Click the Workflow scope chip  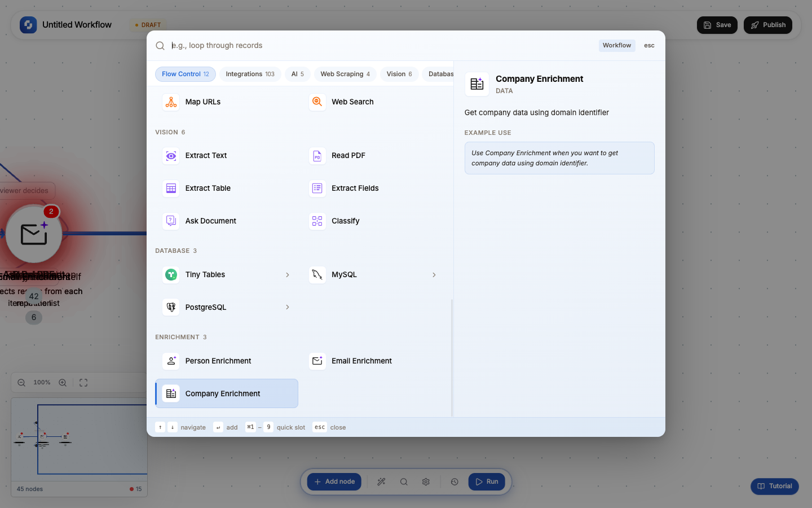point(617,46)
